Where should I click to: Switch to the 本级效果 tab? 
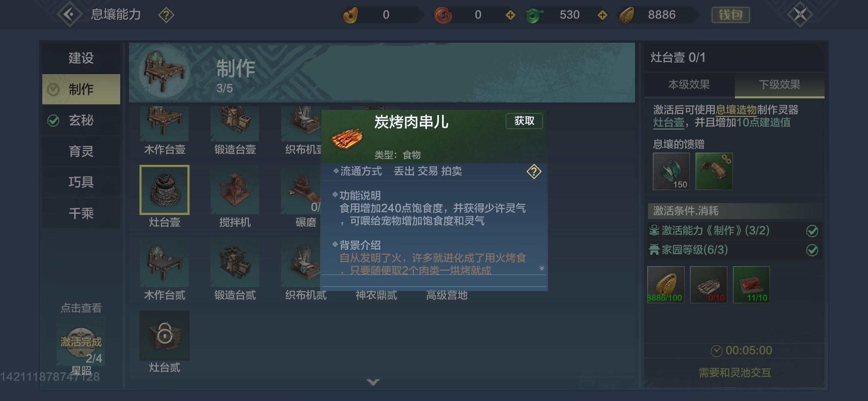[689, 85]
